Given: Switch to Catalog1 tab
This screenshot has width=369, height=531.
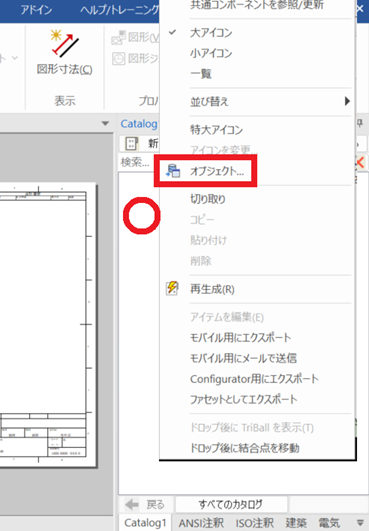Looking at the screenshot, I should 145,523.
